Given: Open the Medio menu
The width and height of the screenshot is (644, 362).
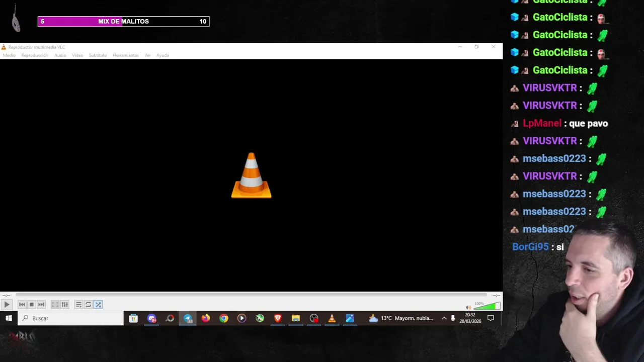Looking at the screenshot, I should (x=9, y=55).
